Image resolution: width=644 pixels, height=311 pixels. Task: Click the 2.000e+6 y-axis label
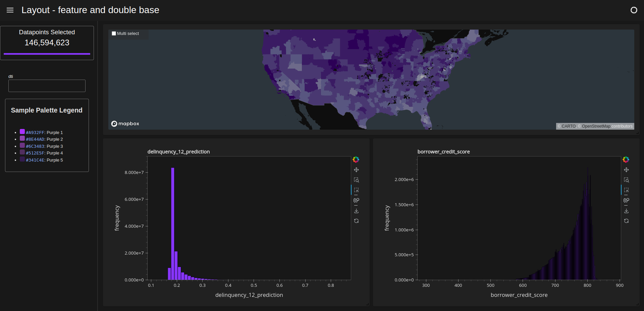pyautogui.click(x=404, y=180)
